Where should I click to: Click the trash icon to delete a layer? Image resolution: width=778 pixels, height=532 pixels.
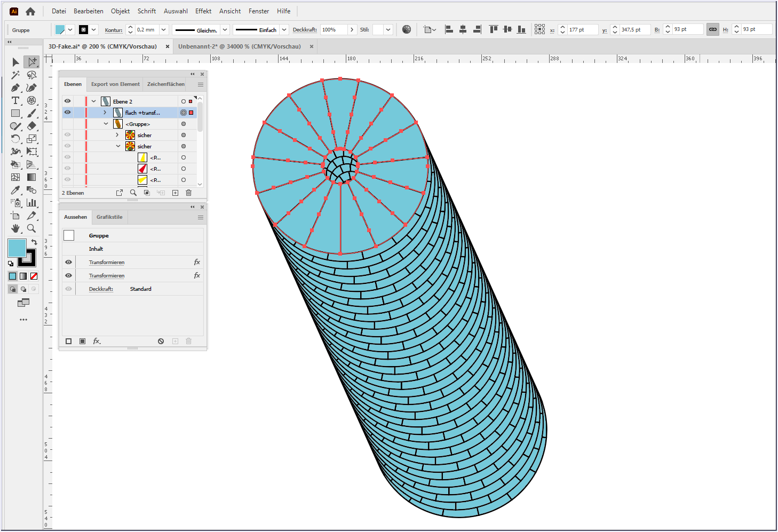coord(188,193)
